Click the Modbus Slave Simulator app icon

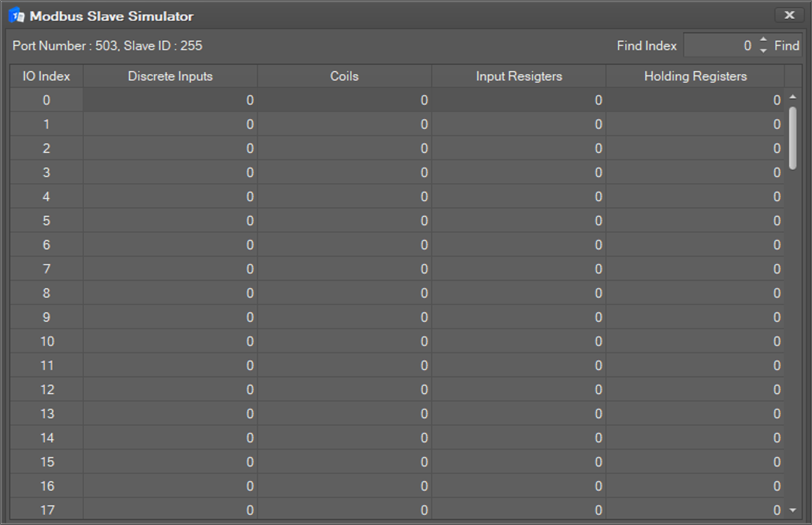tap(17, 16)
